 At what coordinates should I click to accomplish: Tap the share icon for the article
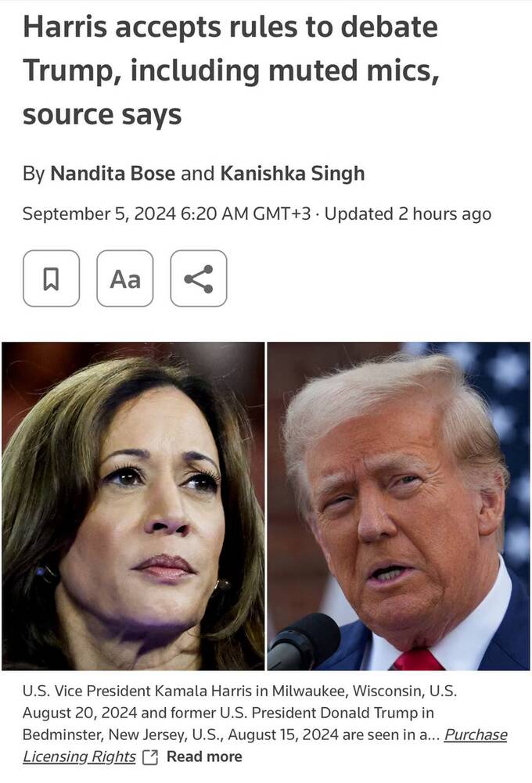pos(198,278)
